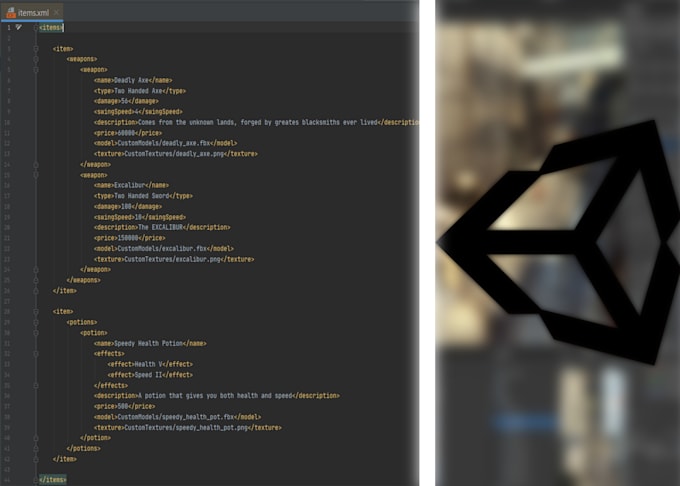Image resolution: width=680 pixels, height=486 pixels.
Task: Click the model deadly_axe.fbx line
Action: pyautogui.click(x=165, y=144)
